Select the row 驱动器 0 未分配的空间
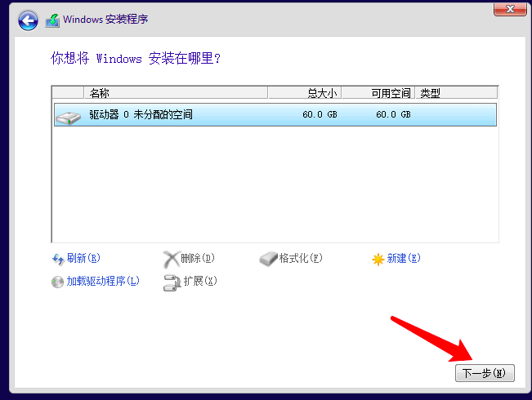The width and height of the screenshot is (532, 400). point(275,115)
